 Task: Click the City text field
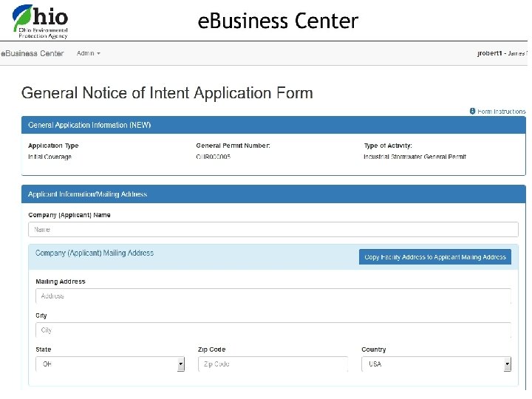(273, 330)
